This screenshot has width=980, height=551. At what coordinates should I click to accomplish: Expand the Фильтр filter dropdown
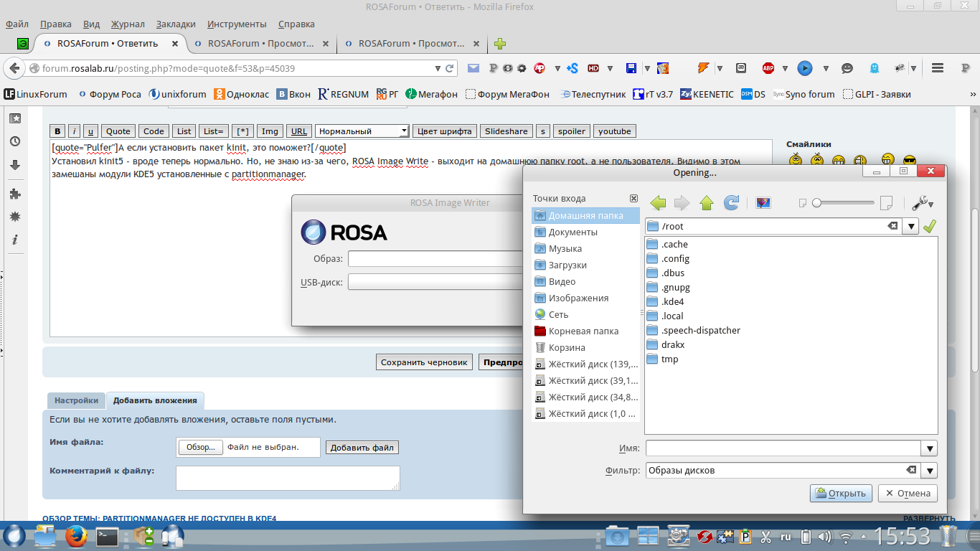tap(930, 471)
